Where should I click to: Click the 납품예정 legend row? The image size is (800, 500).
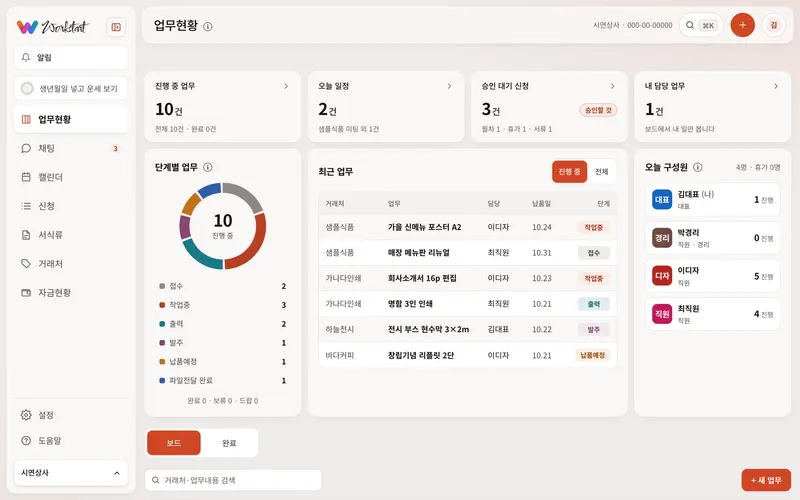click(x=222, y=362)
